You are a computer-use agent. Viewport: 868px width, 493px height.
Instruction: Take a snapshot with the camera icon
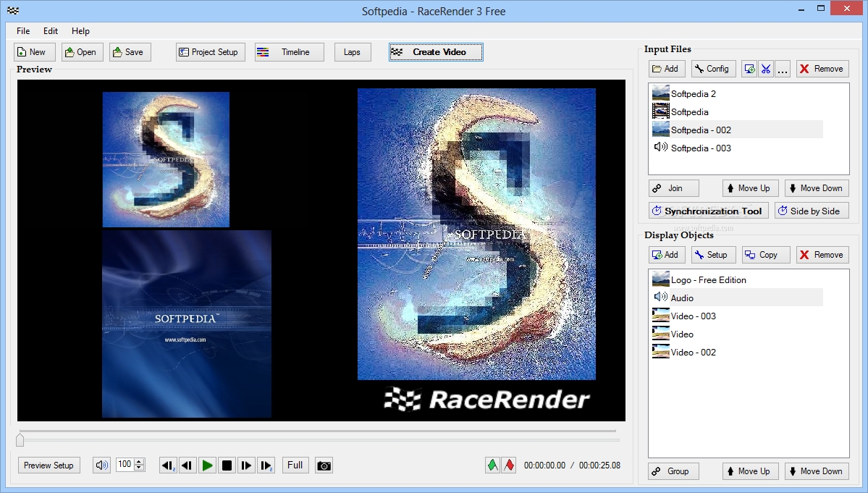pyautogui.click(x=324, y=465)
